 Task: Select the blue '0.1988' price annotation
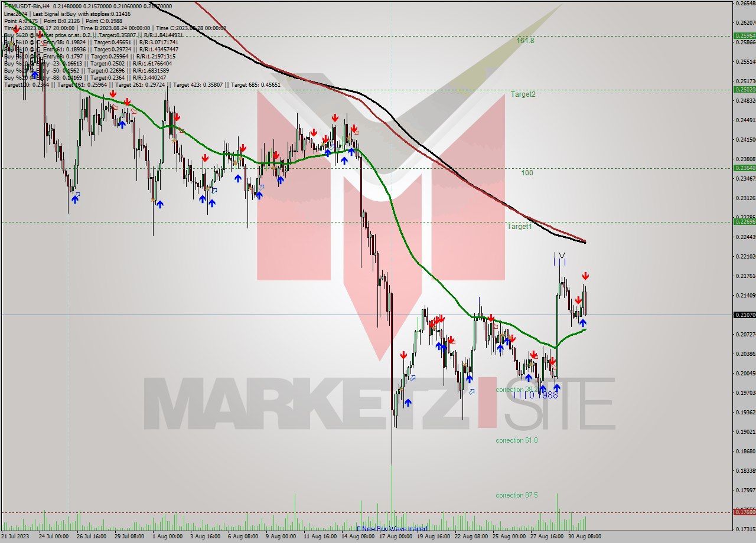tap(543, 395)
